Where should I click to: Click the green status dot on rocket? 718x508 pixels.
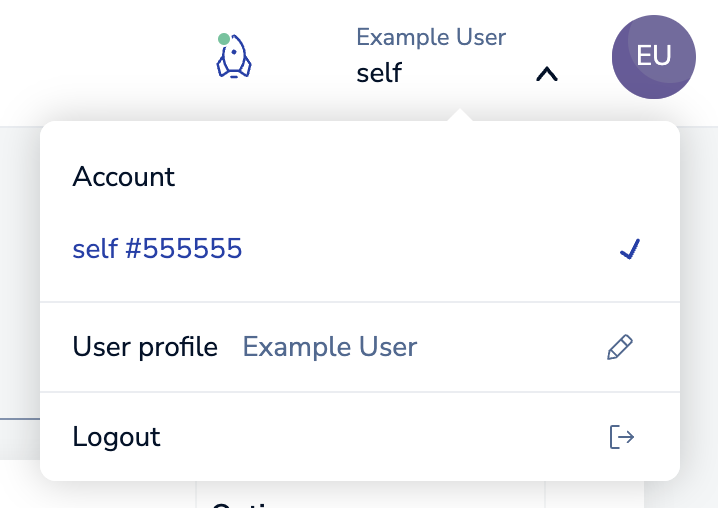(224, 40)
